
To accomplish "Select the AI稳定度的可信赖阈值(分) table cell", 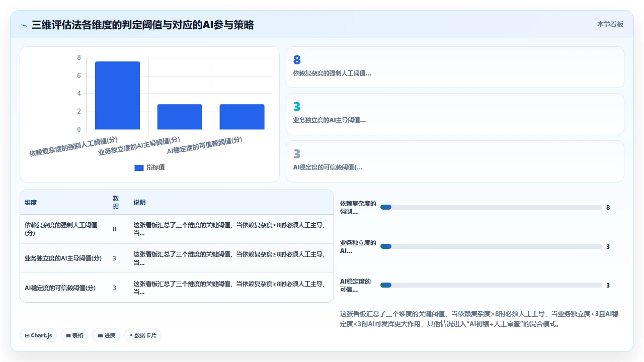I will pyautogui.click(x=63, y=288).
